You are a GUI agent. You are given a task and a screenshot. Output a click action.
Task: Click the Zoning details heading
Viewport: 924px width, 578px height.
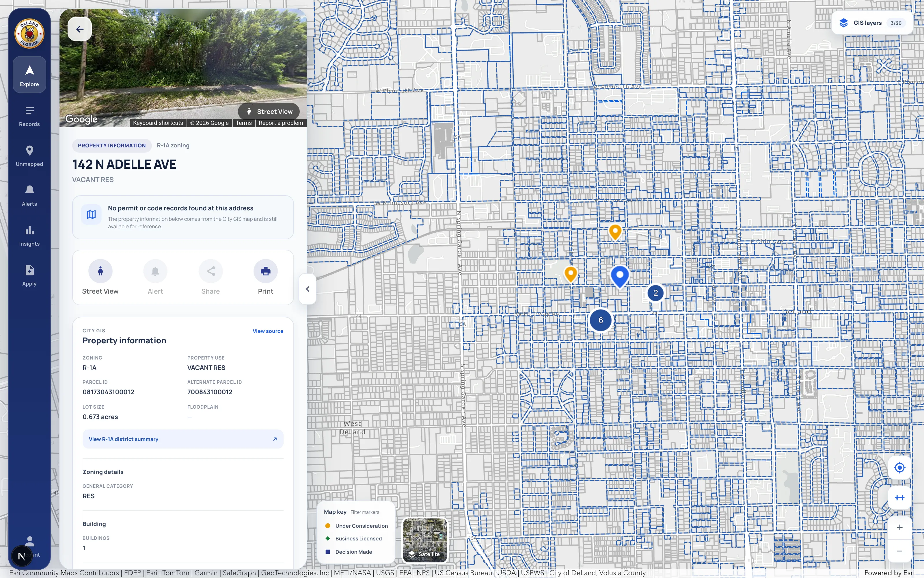click(x=103, y=472)
